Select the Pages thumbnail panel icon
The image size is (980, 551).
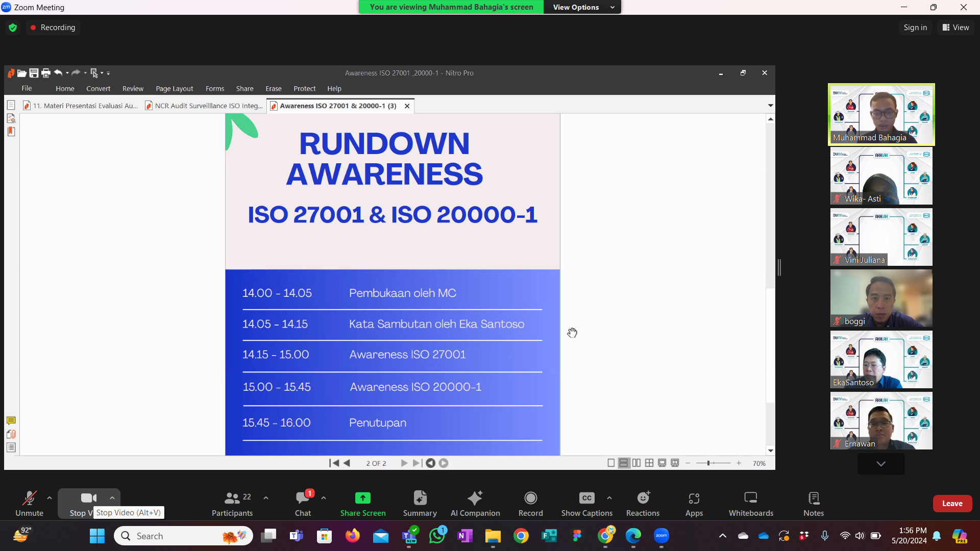pyautogui.click(x=11, y=105)
